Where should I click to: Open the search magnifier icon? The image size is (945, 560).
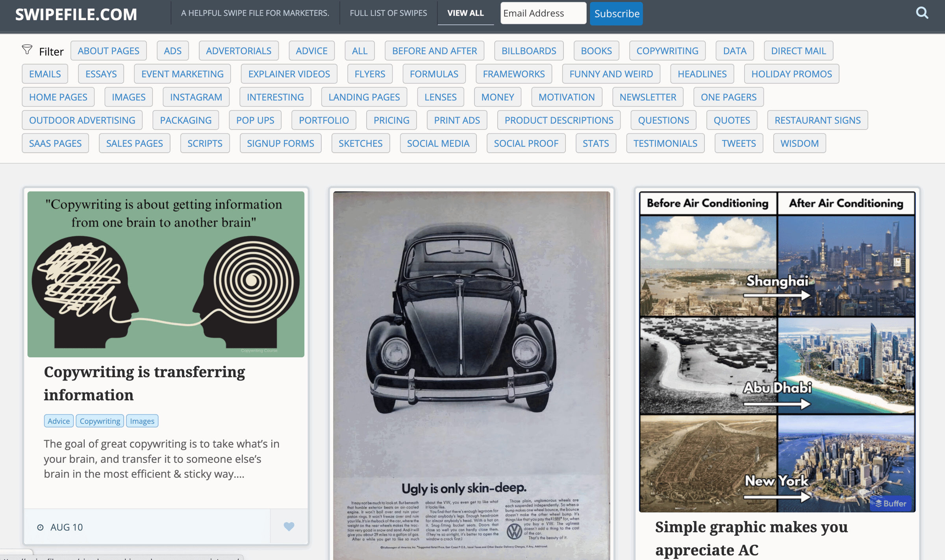(922, 13)
